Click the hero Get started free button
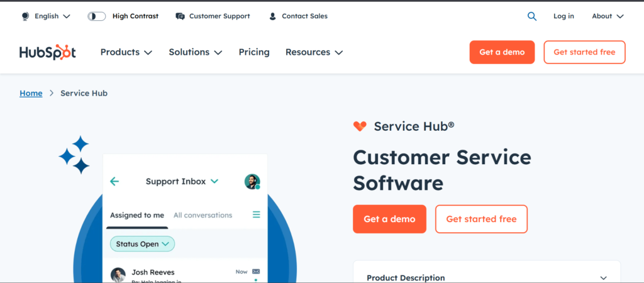 pos(481,219)
